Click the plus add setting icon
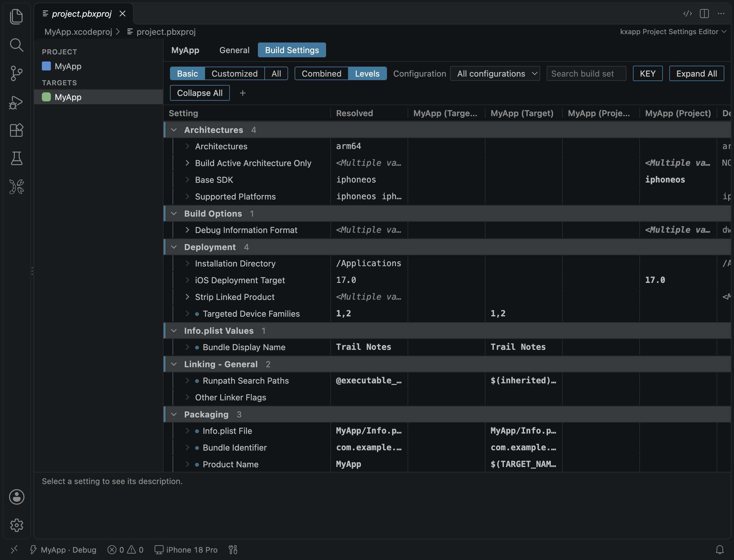The width and height of the screenshot is (734, 560). [x=242, y=93]
